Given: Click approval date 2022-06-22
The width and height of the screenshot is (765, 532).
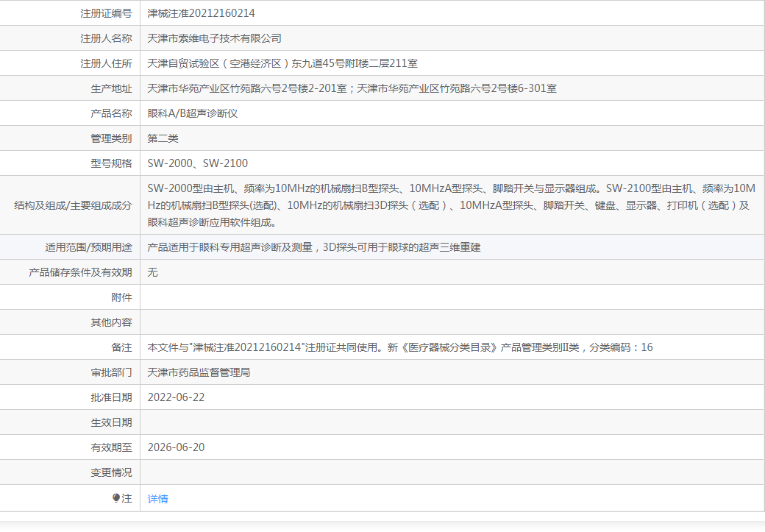Looking at the screenshot, I should point(176,397).
